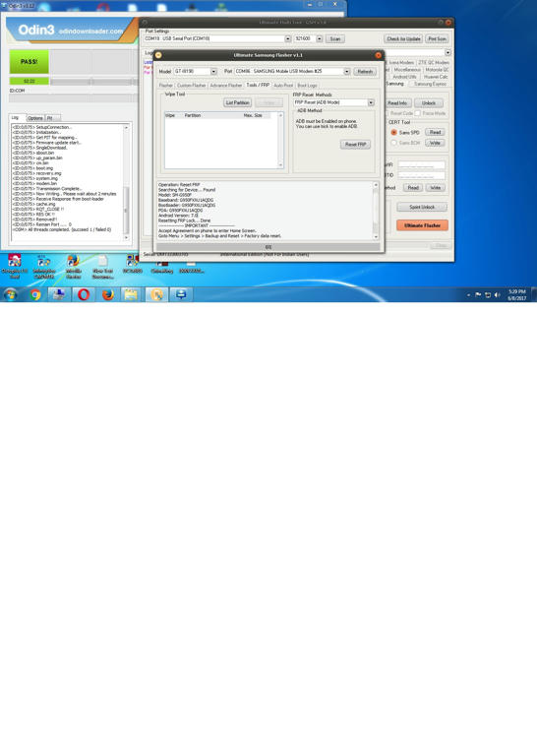The height and width of the screenshot is (756, 537).
Task: Click the orange Ultimate Flasher button
Action: [x=422, y=225]
